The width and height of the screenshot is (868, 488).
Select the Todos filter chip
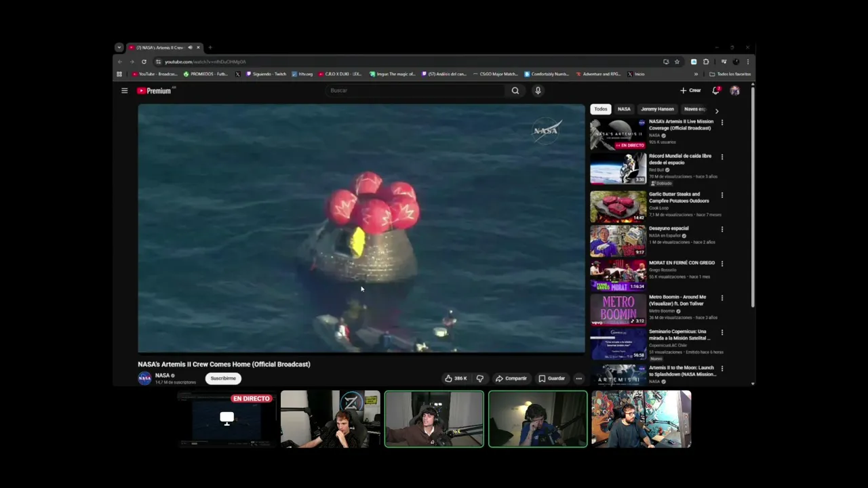601,109
